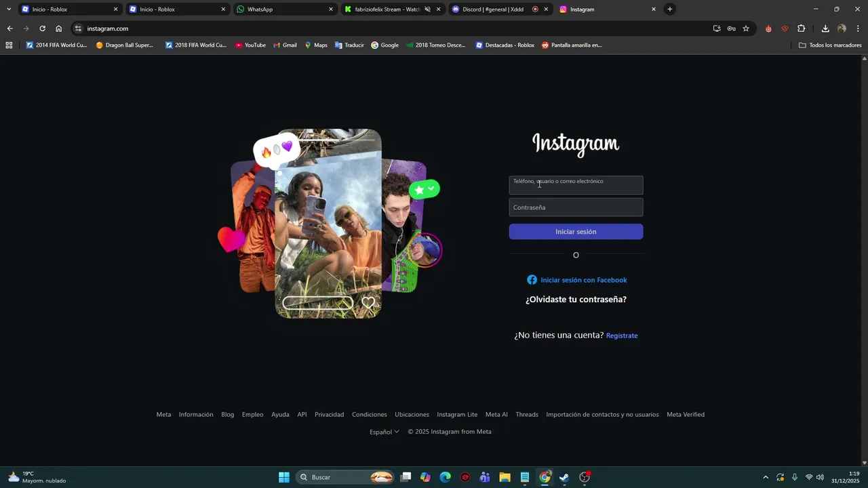Viewport: 868px width, 488px height.
Task: Open the red eye extension icon
Action: tap(785, 28)
